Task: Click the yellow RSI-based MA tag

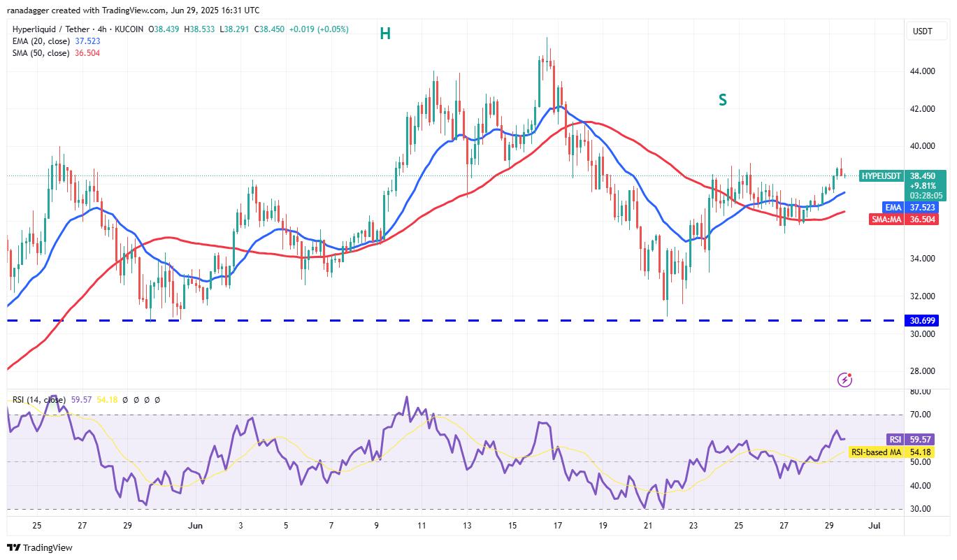Action: (x=875, y=452)
